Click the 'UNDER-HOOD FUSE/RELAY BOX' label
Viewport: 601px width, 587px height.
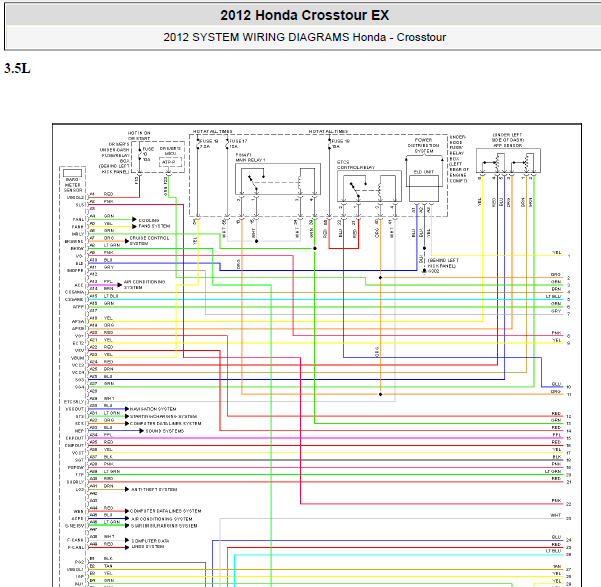tap(459, 159)
